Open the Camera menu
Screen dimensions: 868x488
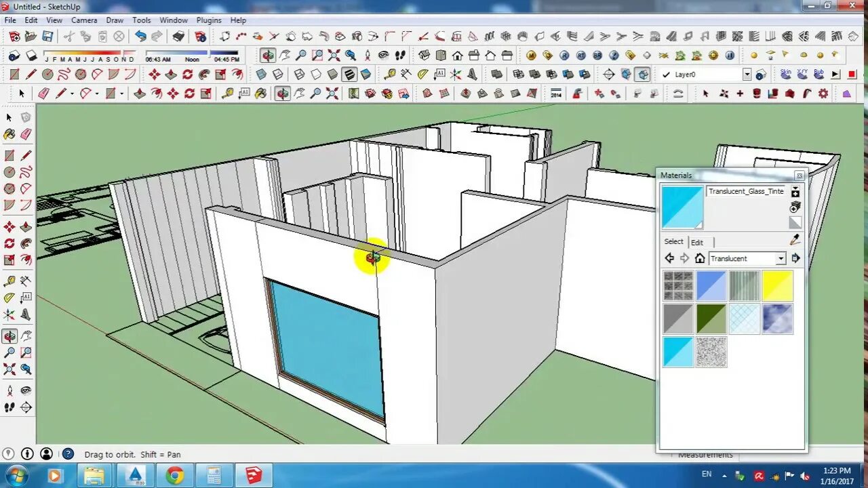[84, 20]
